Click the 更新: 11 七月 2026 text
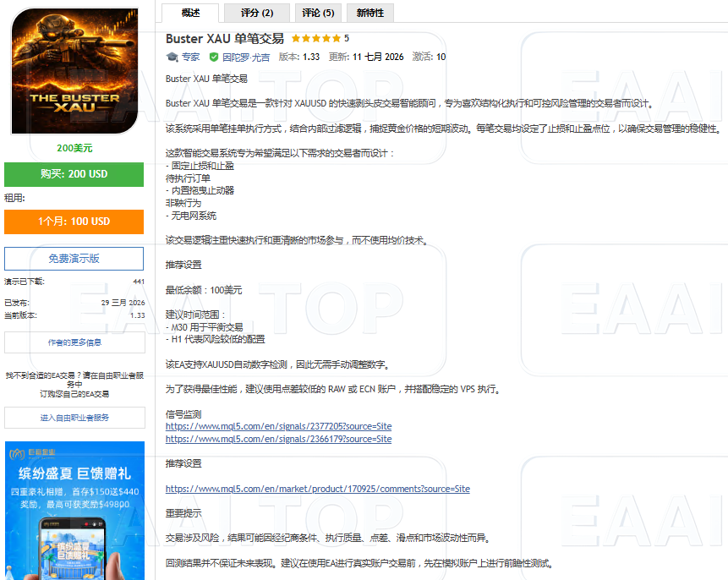 pyautogui.click(x=366, y=57)
